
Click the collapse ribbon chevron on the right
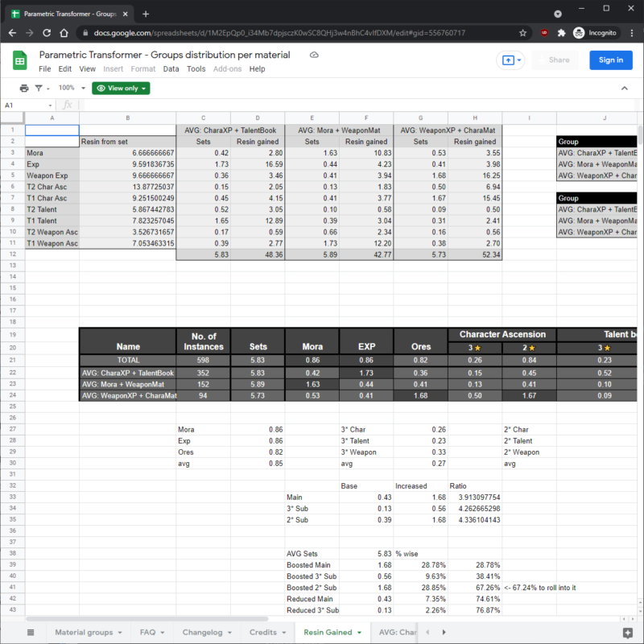625,88
